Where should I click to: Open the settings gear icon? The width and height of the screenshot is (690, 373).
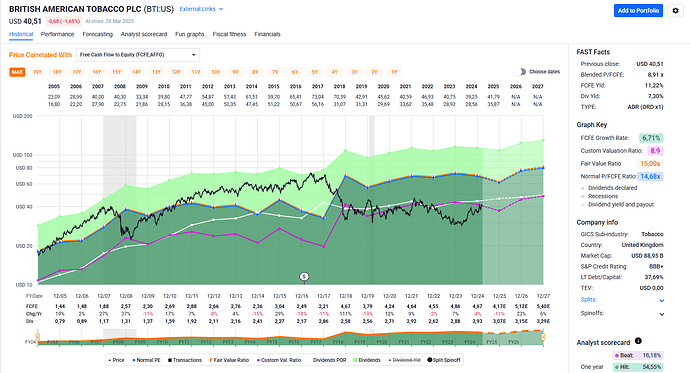pyautogui.click(x=675, y=11)
